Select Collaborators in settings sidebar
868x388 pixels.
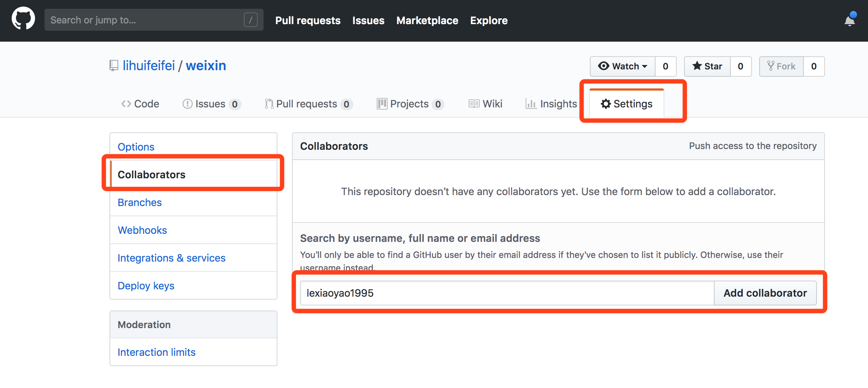pos(193,175)
